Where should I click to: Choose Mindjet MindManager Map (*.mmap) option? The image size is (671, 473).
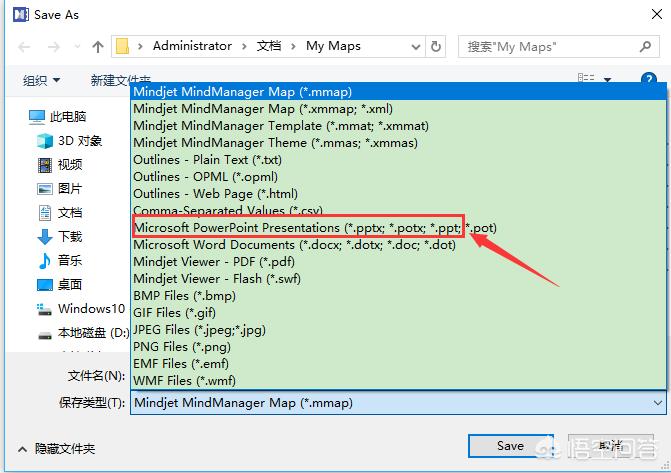pos(398,92)
